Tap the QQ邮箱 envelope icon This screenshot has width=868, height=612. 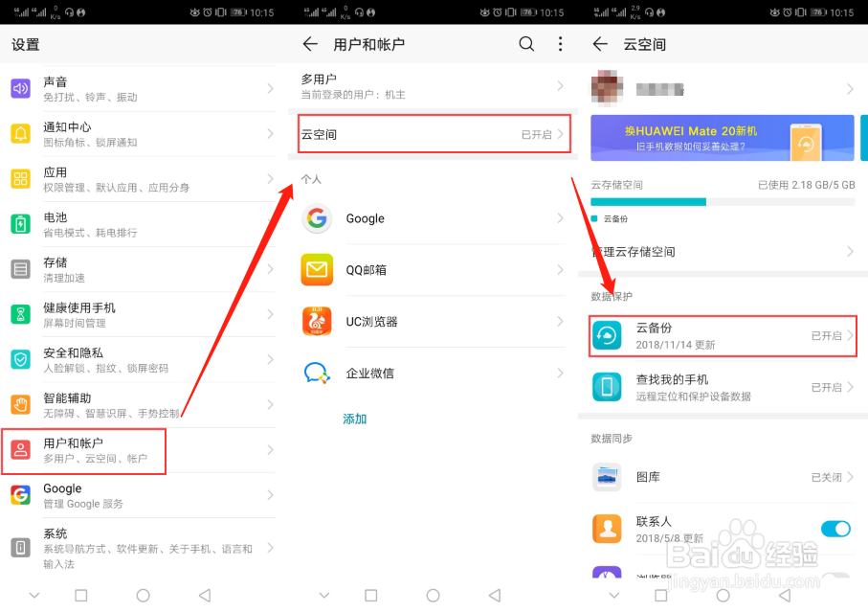point(317,270)
